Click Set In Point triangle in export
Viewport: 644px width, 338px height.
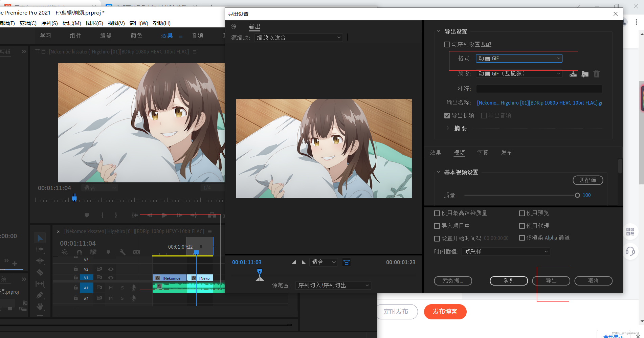294,262
